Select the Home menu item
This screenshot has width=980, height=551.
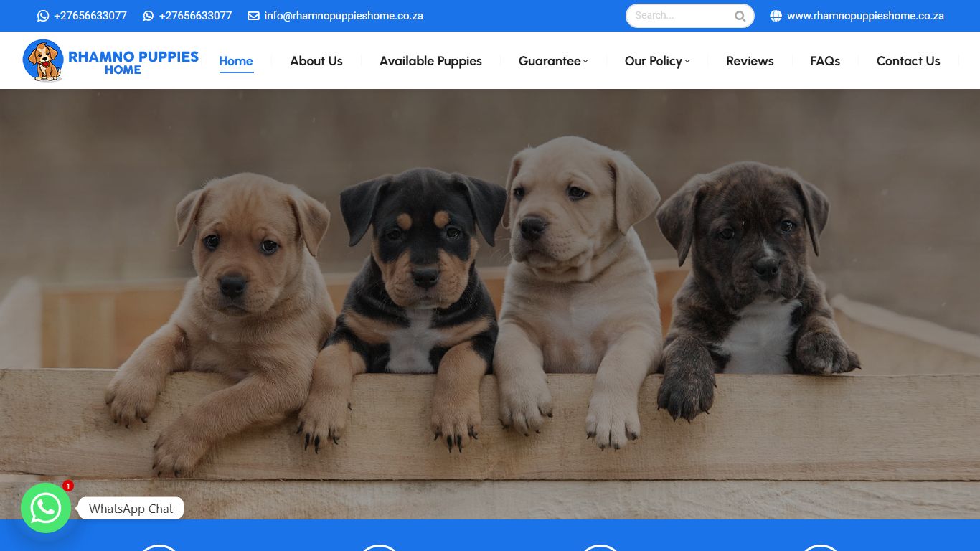235,61
